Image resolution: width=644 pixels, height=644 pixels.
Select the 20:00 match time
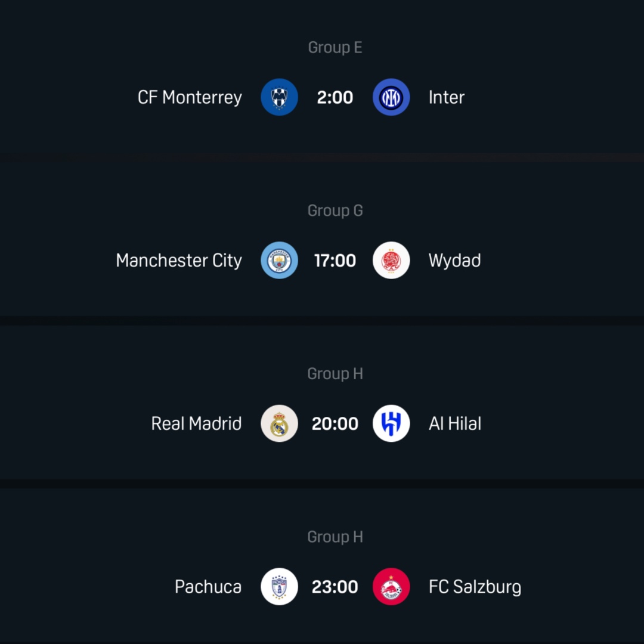[335, 423]
